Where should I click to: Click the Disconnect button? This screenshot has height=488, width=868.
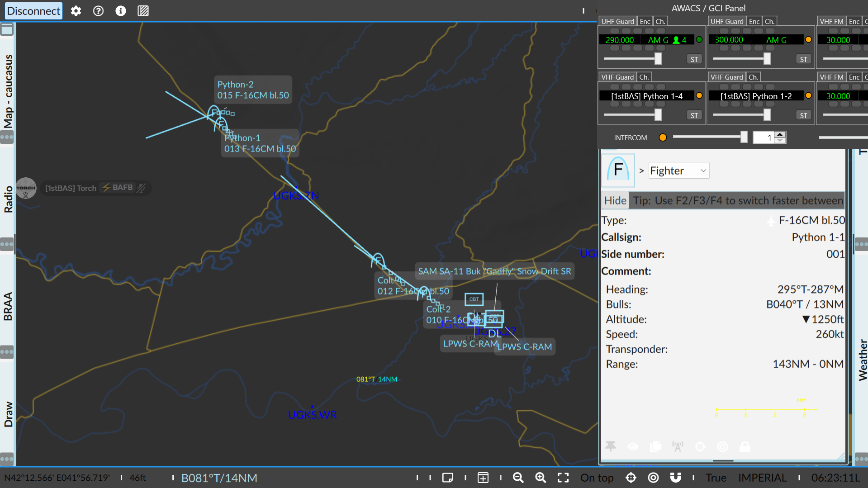tap(33, 11)
